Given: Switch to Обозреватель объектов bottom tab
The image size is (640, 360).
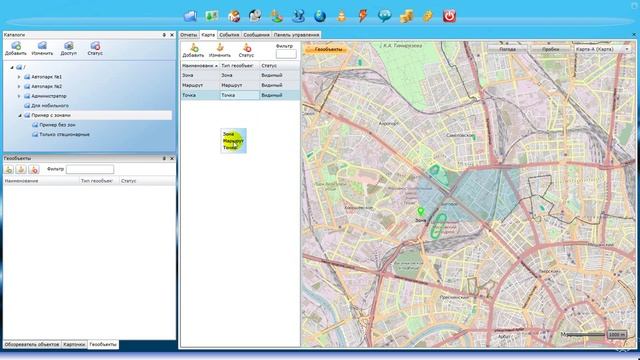Looking at the screenshot, I should coord(32,344).
